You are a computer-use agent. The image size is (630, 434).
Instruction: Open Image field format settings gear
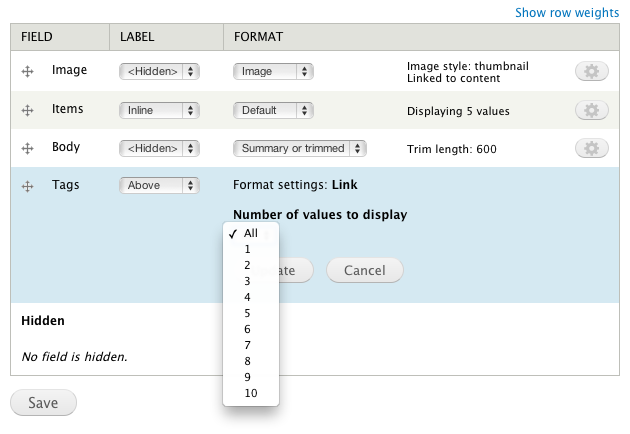tap(591, 72)
